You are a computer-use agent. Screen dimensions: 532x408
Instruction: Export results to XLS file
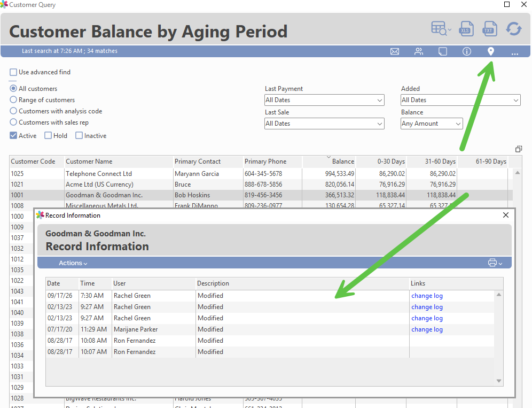tap(466, 28)
